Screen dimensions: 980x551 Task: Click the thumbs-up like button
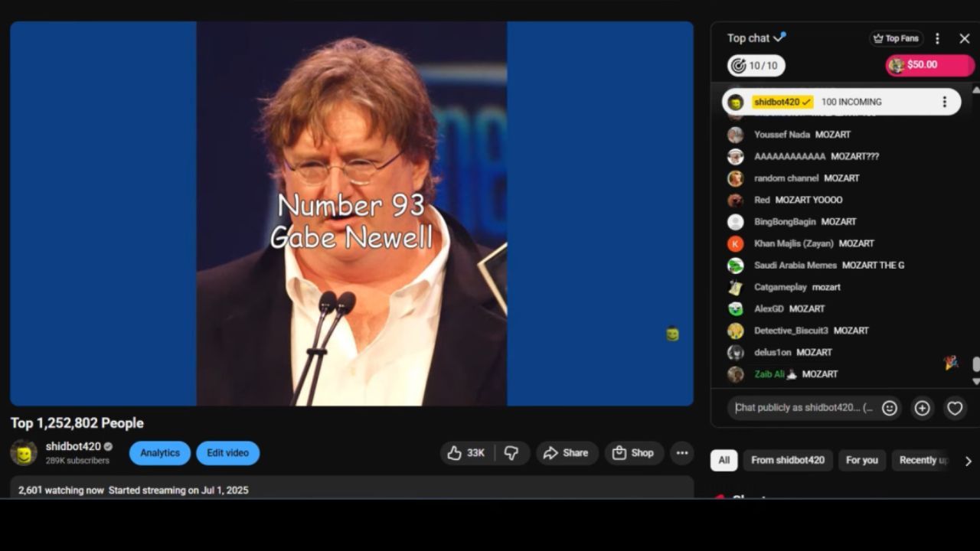465,453
